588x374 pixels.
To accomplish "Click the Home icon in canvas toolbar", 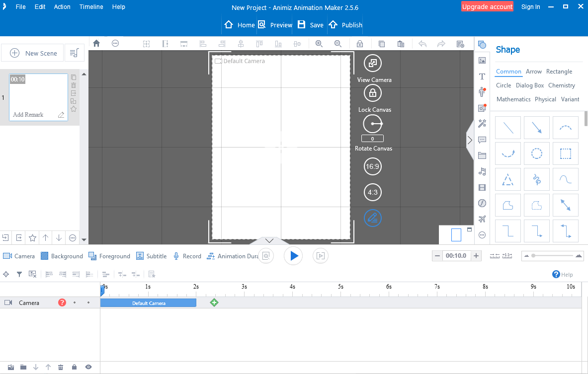I will tap(96, 44).
